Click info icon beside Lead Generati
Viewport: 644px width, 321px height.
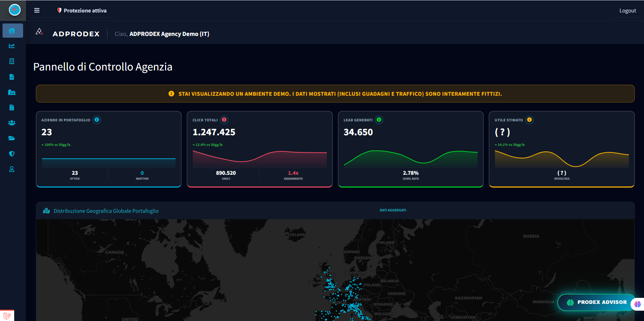(379, 120)
